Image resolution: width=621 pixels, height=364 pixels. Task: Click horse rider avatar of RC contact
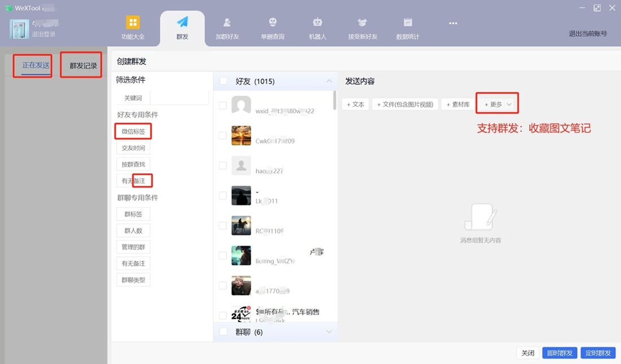click(x=241, y=226)
